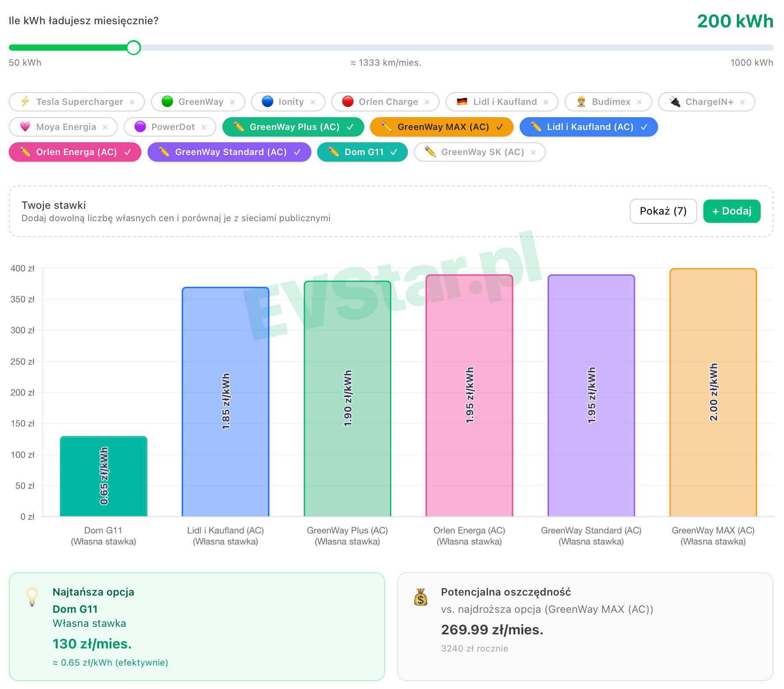Screen dimensions: 784x689
Task: Click the red Orlen Charge circle icon
Action: coord(348,102)
